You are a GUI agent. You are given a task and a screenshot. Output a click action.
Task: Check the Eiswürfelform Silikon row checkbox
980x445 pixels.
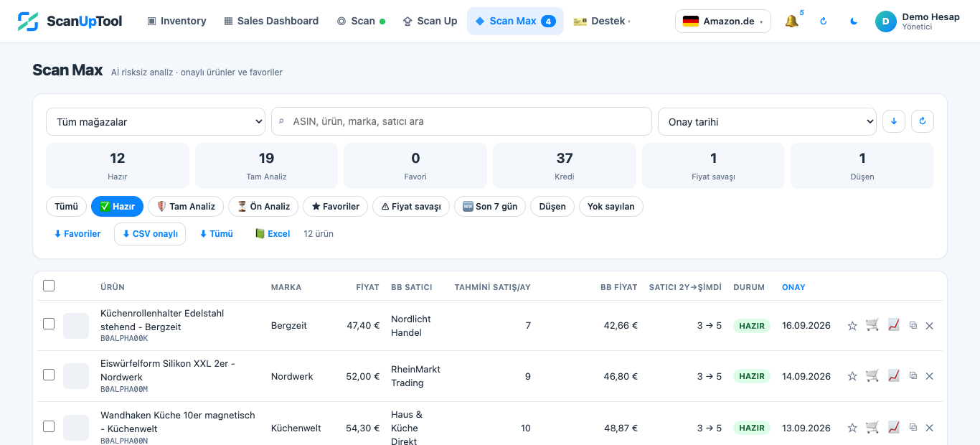[49, 375]
